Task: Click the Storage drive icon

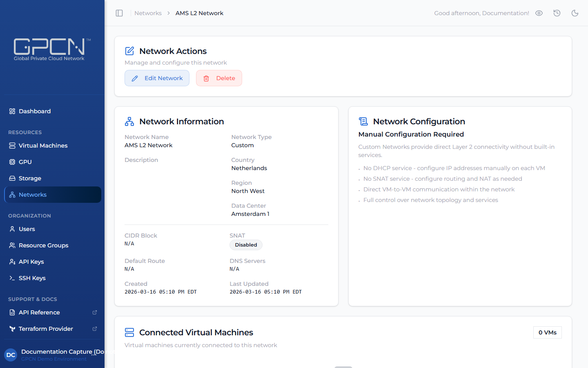Action: click(x=12, y=178)
